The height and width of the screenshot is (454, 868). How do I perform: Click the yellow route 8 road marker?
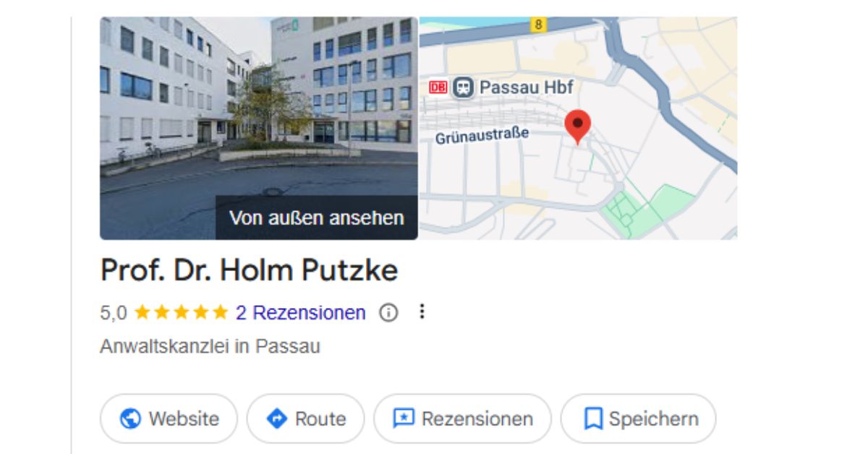pos(537,25)
